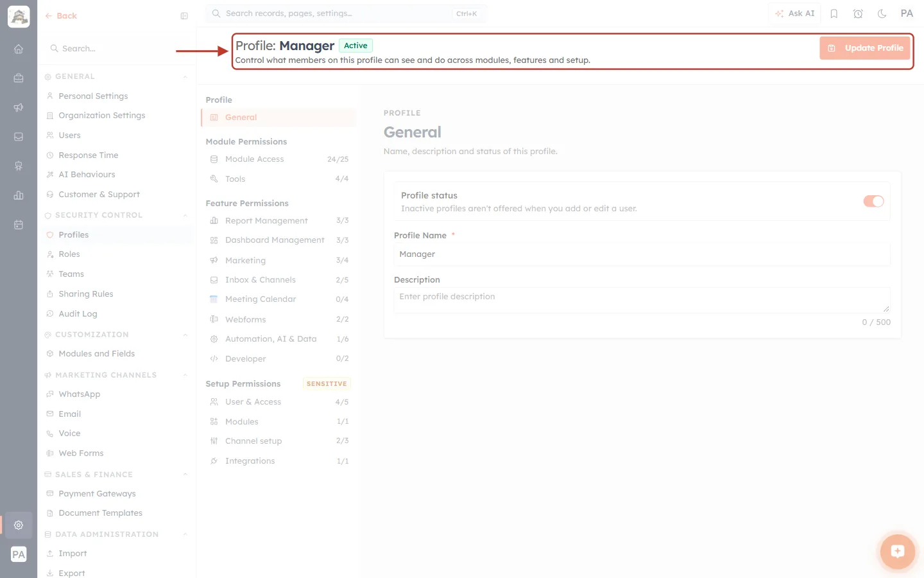Collapse the SALES & FINANCE section chevron

(185, 475)
